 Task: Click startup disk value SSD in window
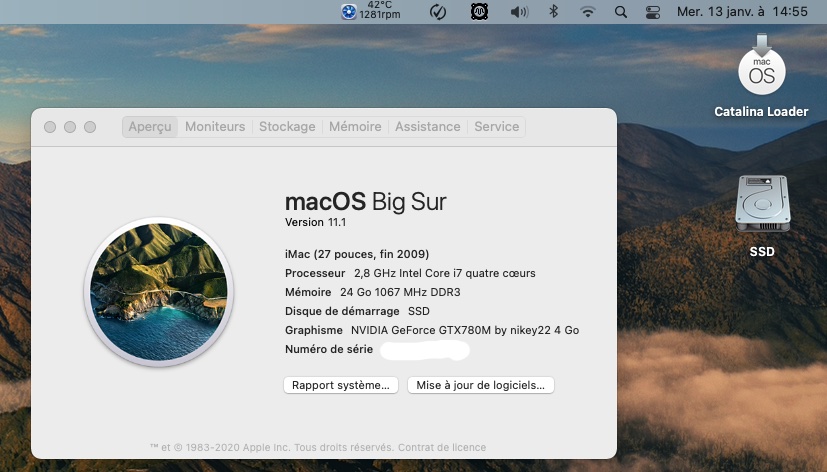coord(419,311)
